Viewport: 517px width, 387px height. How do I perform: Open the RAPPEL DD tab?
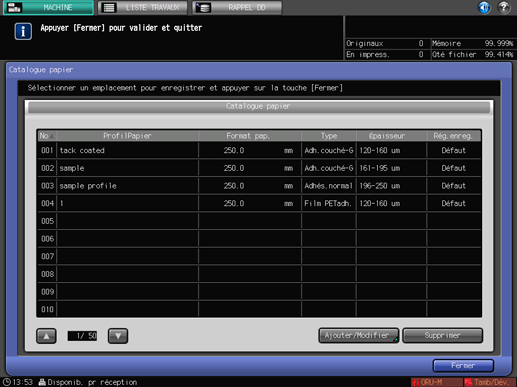pos(237,7)
